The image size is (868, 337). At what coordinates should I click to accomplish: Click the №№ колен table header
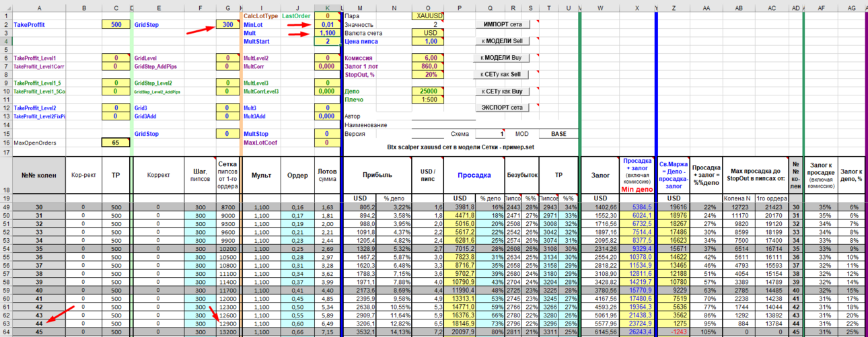[x=40, y=176]
